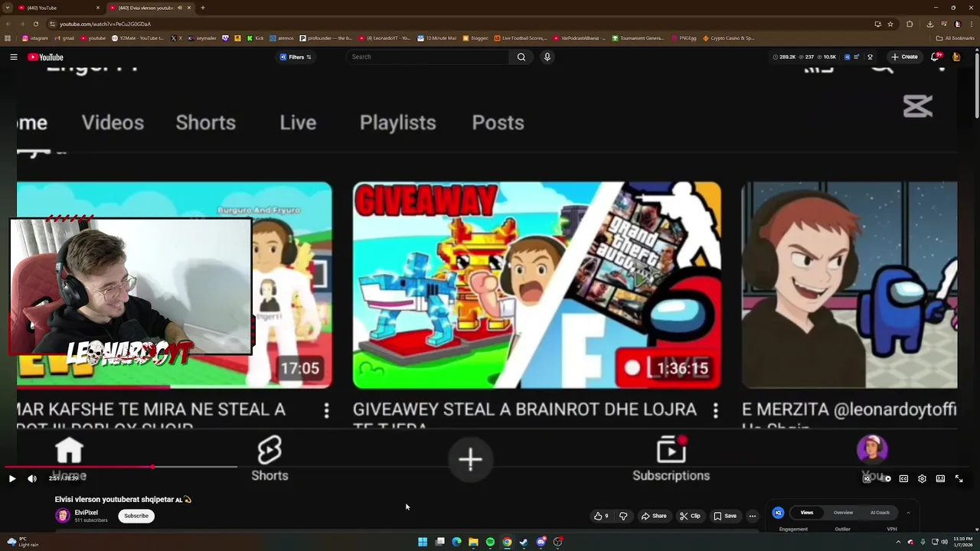The height and width of the screenshot is (551, 980).
Task: Focus the YouTube search input field
Action: coord(429,57)
